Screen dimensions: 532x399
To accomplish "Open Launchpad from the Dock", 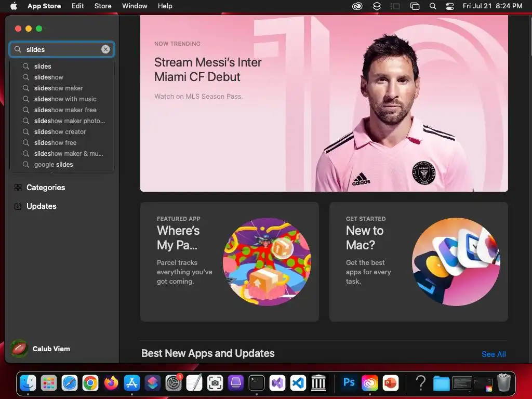I will pos(49,383).
